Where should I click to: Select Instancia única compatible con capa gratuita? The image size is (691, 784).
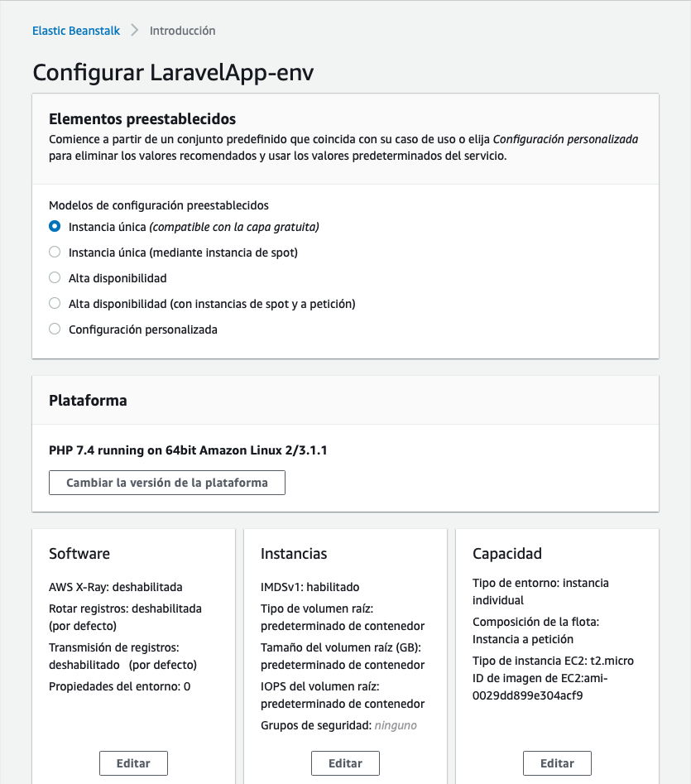(x=55, y=227)
